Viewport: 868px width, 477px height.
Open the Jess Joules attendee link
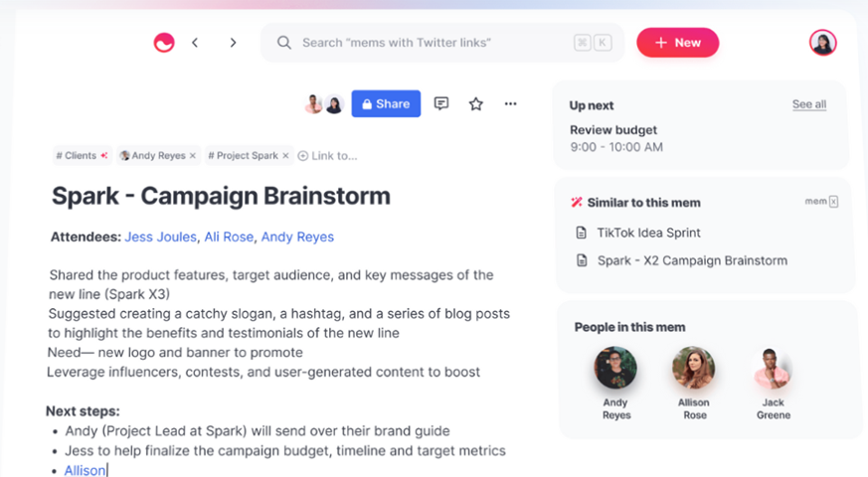tap(160, 237)
